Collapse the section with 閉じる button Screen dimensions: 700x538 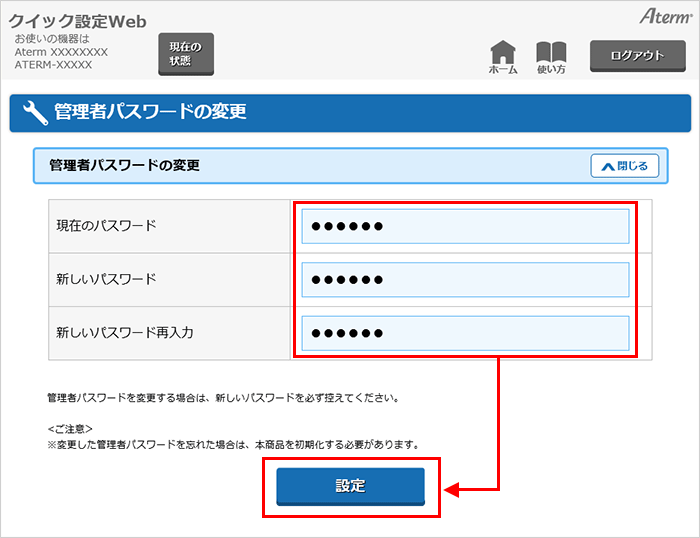click(x=625, y=166)
